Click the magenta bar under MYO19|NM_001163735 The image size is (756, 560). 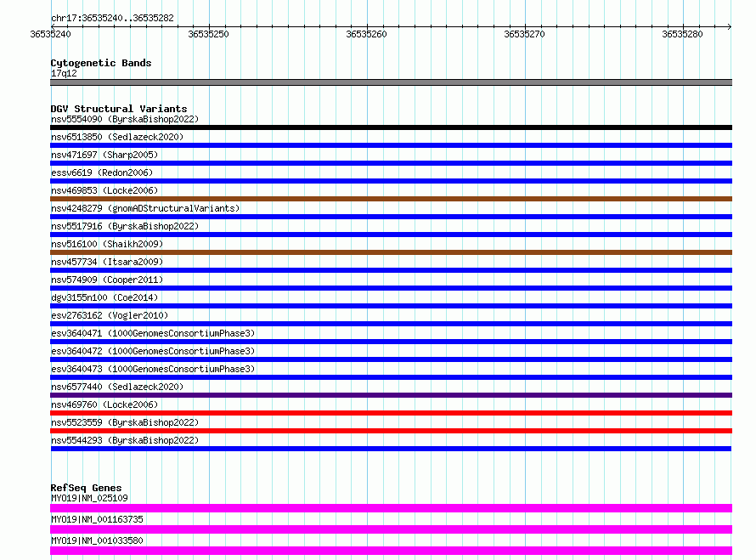(391, 529)
